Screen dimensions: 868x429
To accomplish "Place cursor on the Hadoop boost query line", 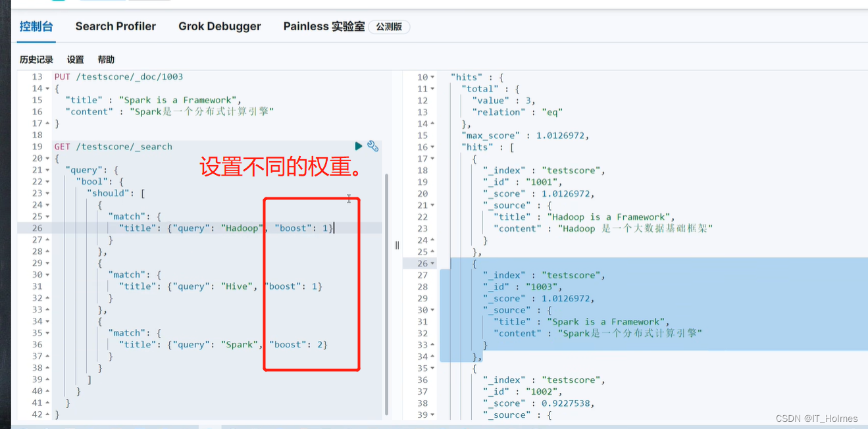I will [226, 228].
